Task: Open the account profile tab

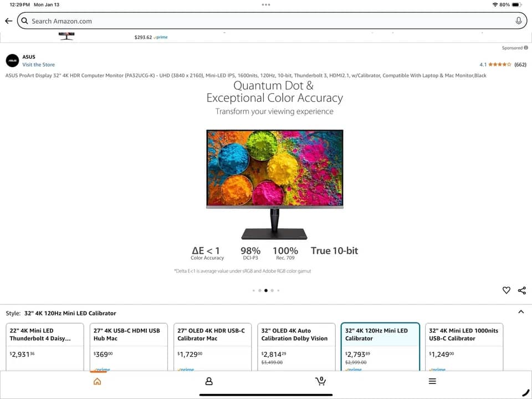Action: coord(209,381)
